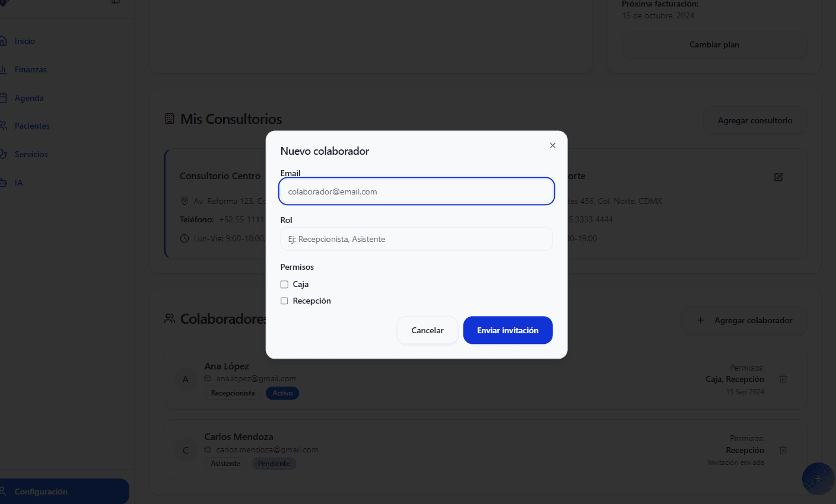Open the IA sidebar section

coord(18,183)
